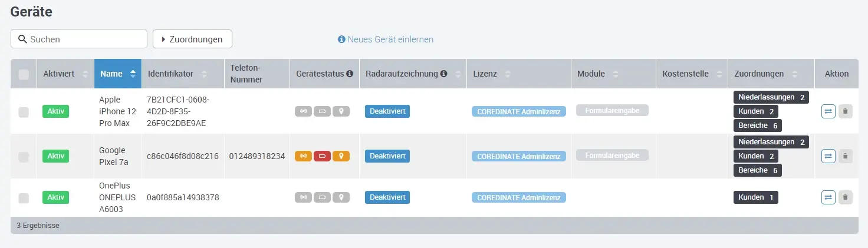This screenshot has height=248, width=868.
Task: Sort by the Identifikator column
Action: click(x=183, y=74)
